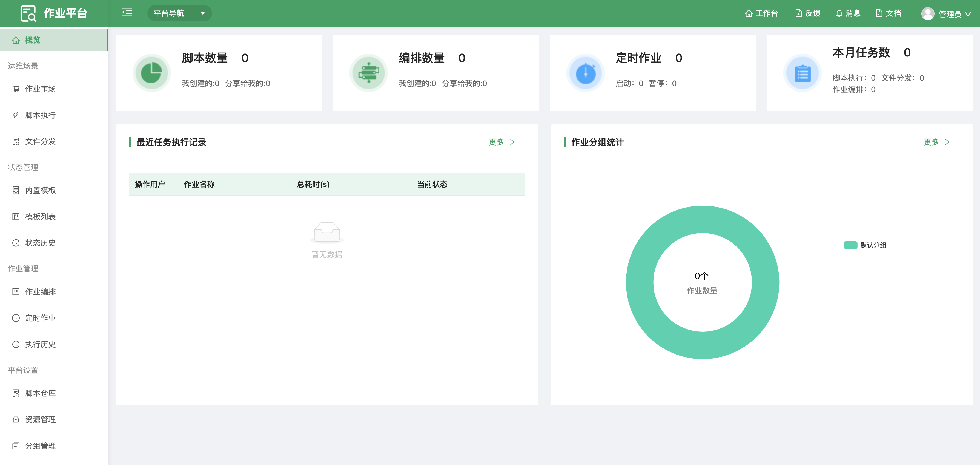Click the board icon beside 模板列表
The height and width of the screenshot is (465, 980).
16,216
